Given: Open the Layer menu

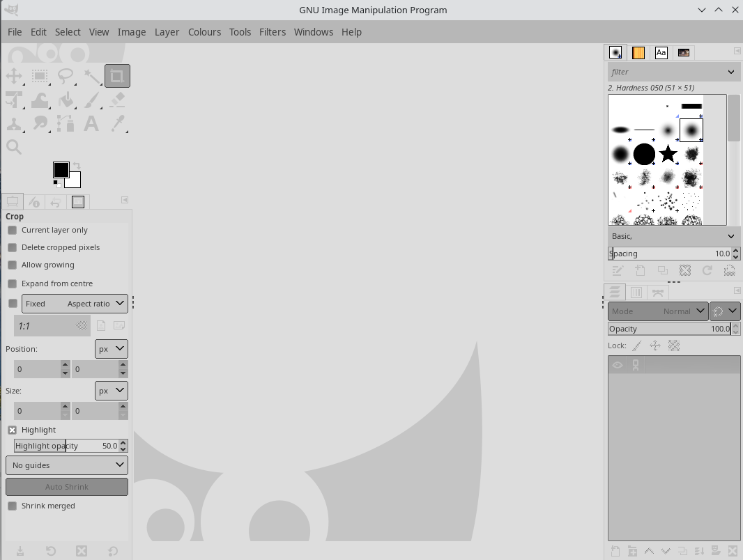Looking at the screenshot, I should 167,32.
